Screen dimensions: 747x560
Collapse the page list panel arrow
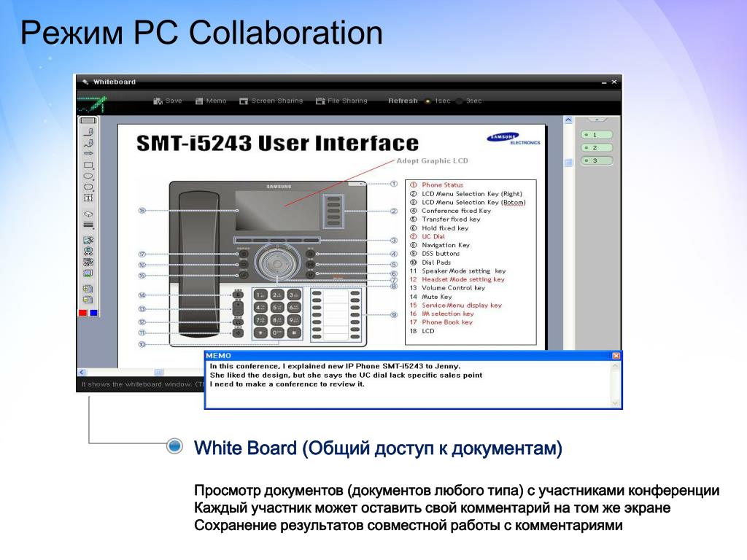(x=597, y=119)
